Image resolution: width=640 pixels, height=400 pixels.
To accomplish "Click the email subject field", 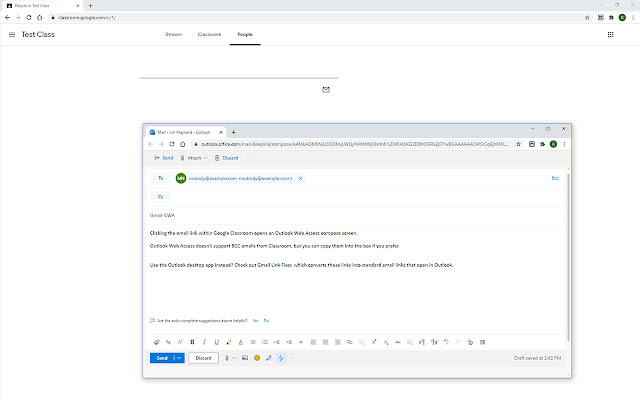I will 355,215.
